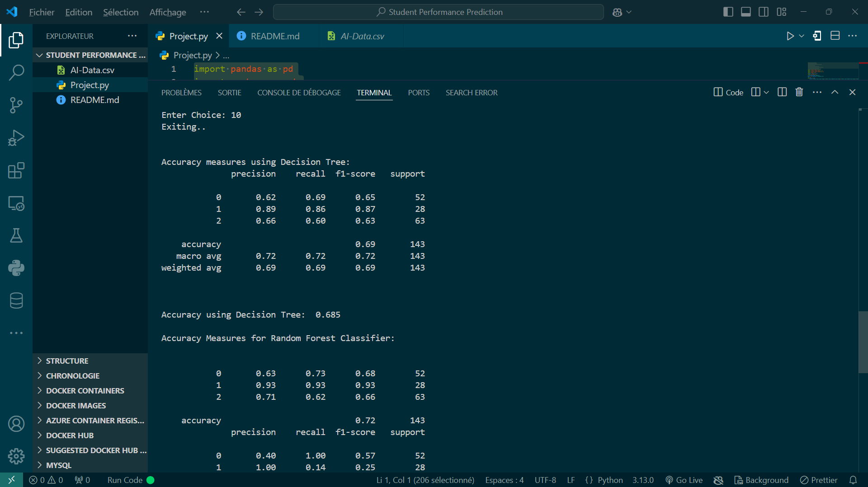Open the Database sidebar view

point(16,300)
